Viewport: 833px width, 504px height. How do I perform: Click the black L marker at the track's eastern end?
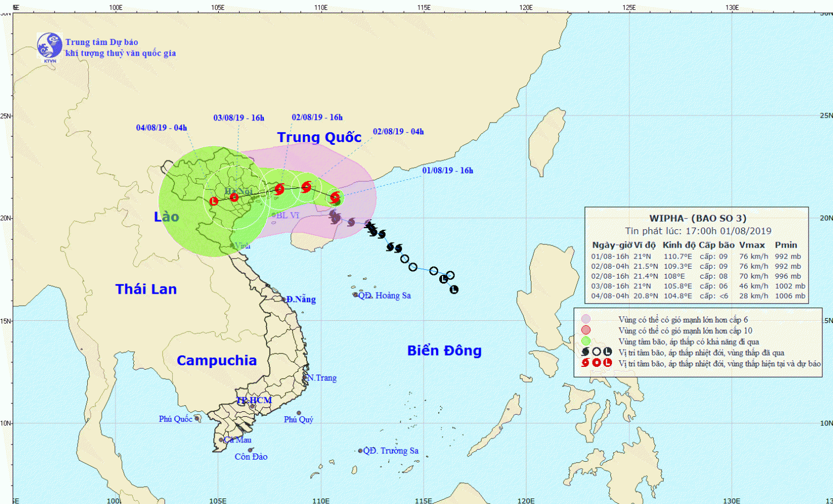454,289
